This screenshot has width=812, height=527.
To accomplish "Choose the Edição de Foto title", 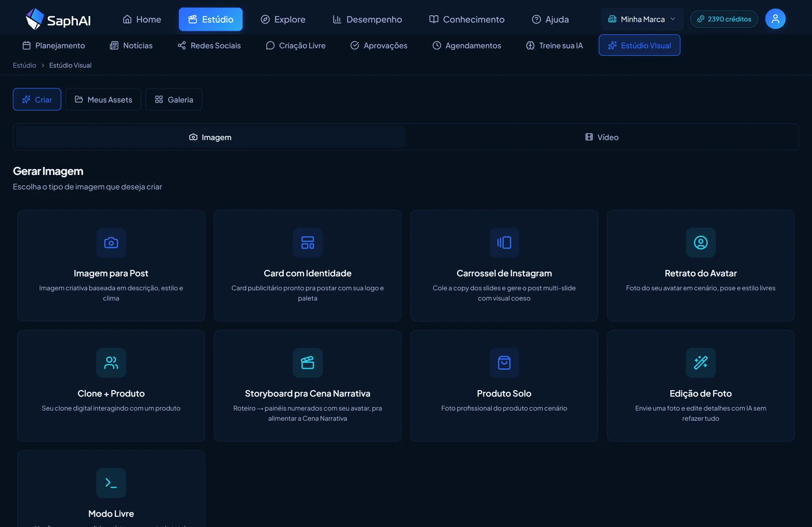I will pos(701,393).
